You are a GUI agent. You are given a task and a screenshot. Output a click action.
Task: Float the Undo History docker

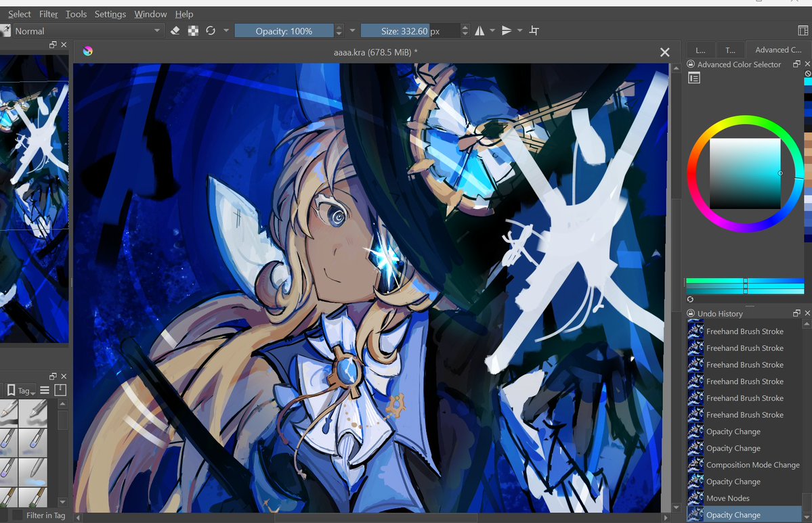coord(796,313)
